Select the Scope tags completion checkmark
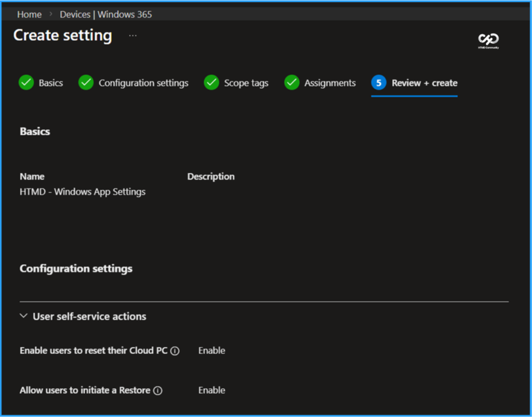Image resolution: width=532 pixels, height=417 pixels. tap(211, 83)
